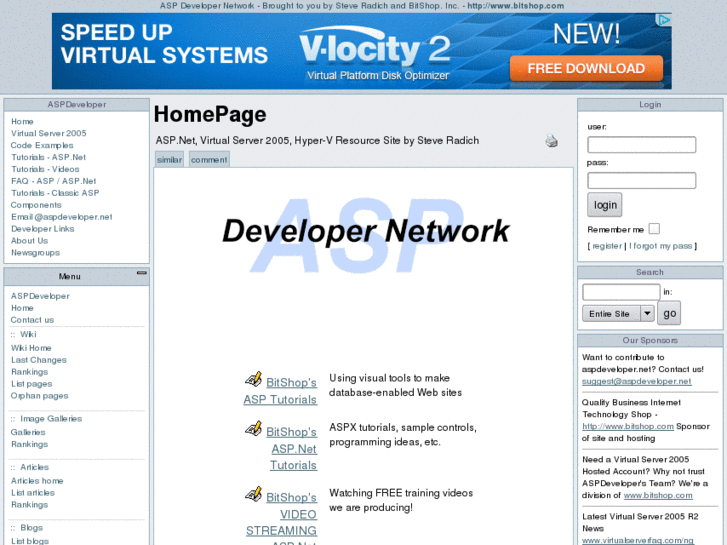Open the Entire Site search scope dropdown
This screenshot has width=727, height=545.
pos(618,314)
